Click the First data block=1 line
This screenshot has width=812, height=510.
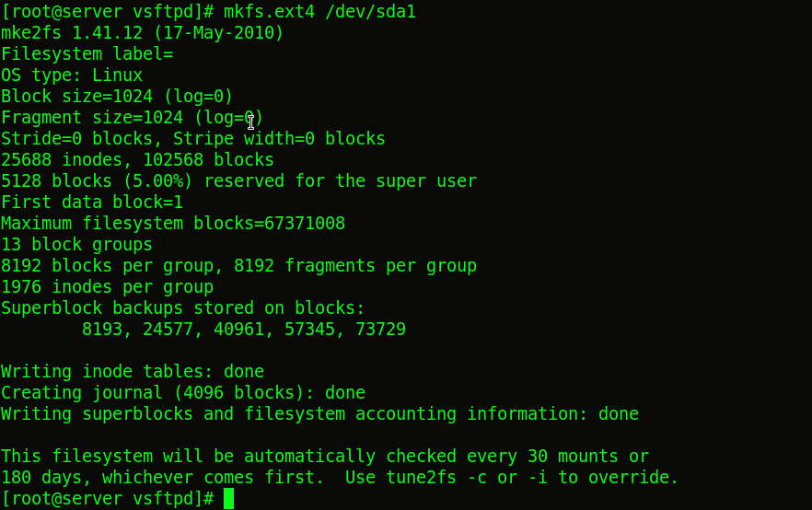92,202
